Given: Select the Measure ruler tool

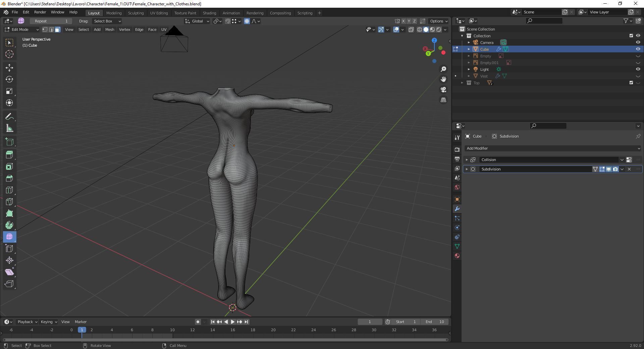Looking at the screenshot, I should 9,129.
